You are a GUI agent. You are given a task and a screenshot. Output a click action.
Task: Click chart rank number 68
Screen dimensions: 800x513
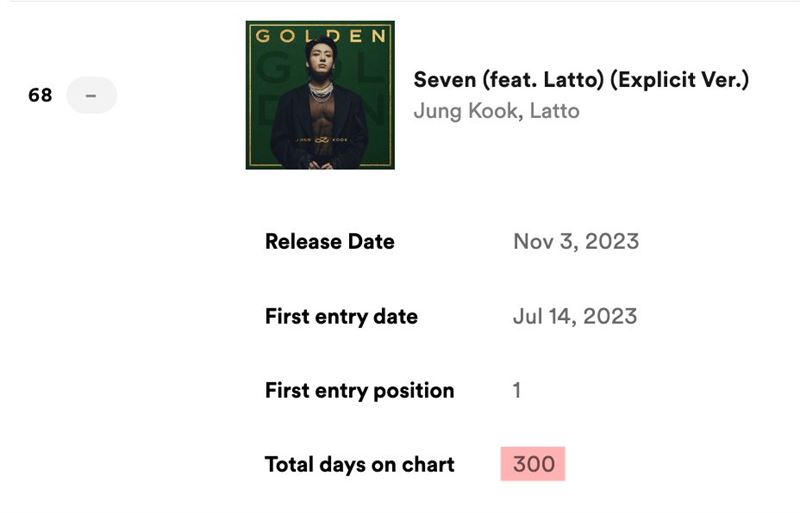click(40, 95)
